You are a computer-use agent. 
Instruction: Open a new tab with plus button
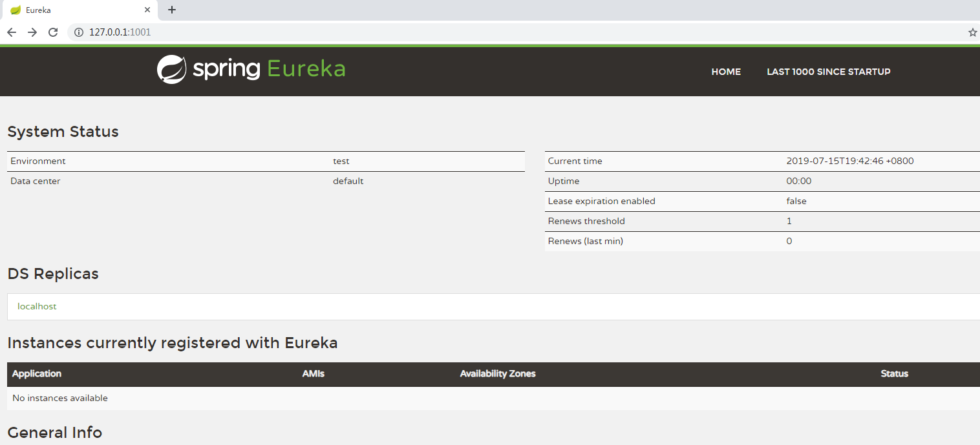(171, 10)
